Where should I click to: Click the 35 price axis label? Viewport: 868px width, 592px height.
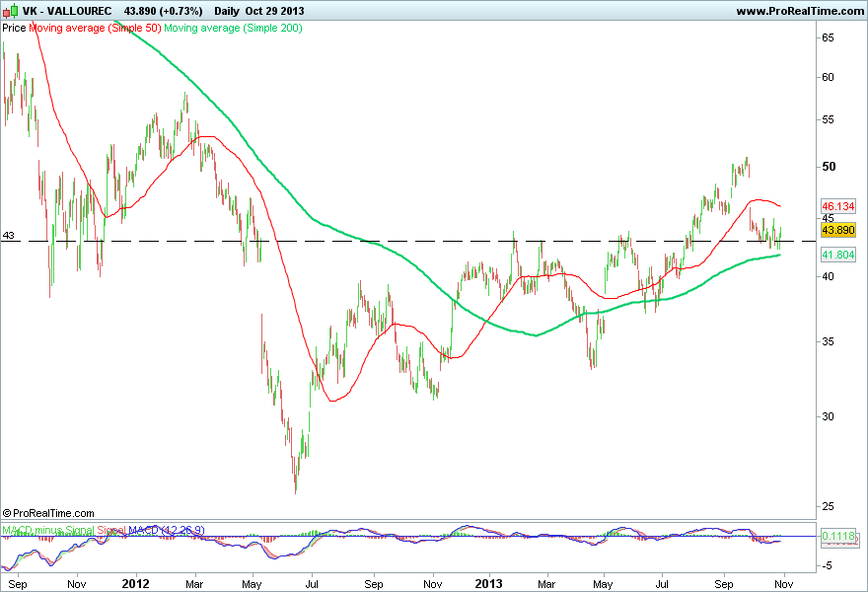828,341
